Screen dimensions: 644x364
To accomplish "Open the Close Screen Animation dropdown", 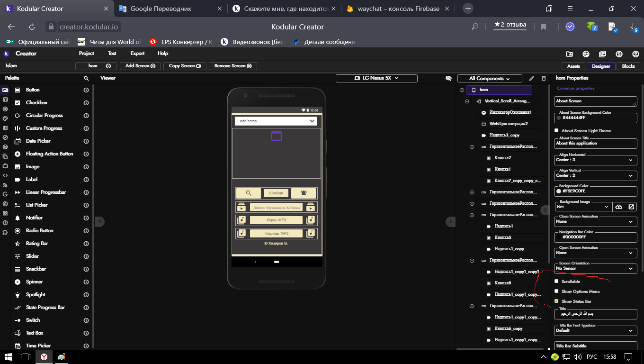I will (x=596, y=221).
